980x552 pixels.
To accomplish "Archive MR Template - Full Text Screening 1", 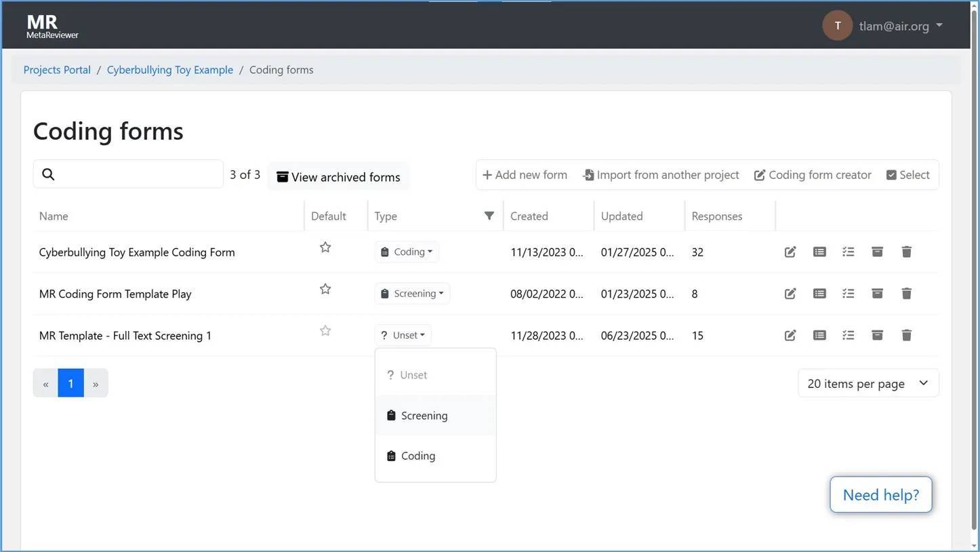I will point(878,336).
